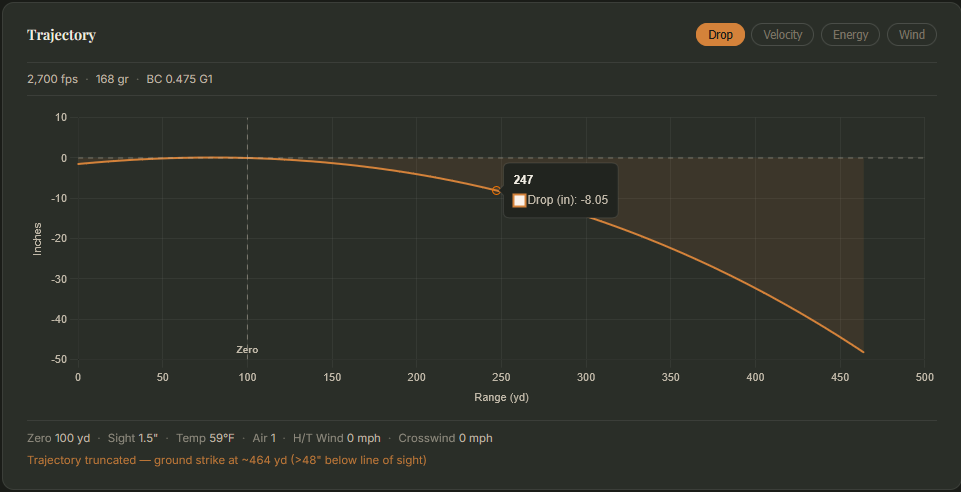Screen dimensions: 961x492
Task: Click the 'Inches' y-axis label
Action: [x=37, y=238]
